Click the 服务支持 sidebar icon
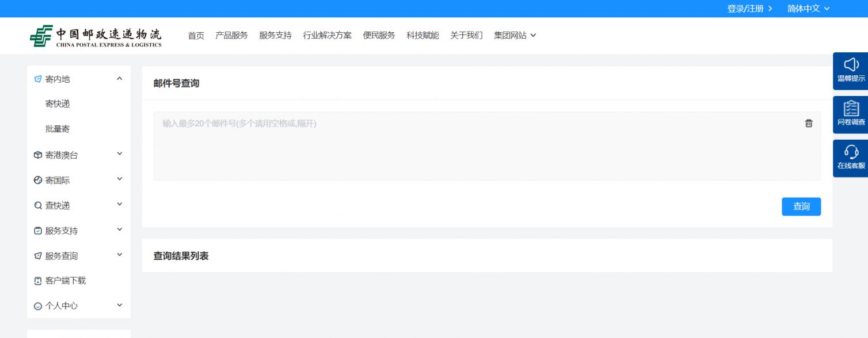868x338 pixels. [38, 231]
